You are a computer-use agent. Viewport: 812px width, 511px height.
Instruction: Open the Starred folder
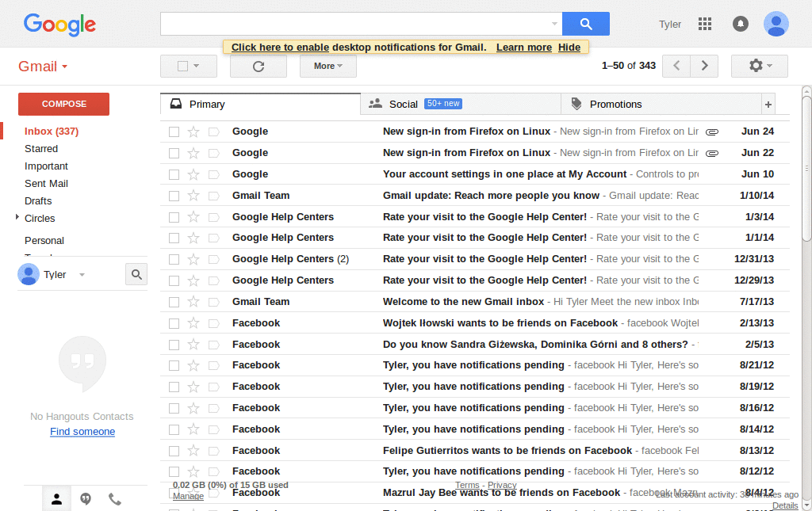[x=41, y=149]
